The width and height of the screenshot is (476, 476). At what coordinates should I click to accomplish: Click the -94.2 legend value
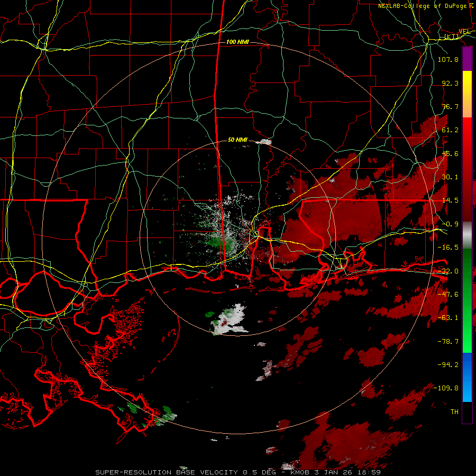448,365
